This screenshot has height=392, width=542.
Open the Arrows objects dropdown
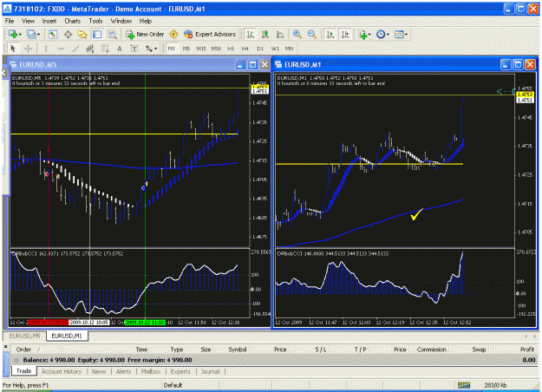151,49
